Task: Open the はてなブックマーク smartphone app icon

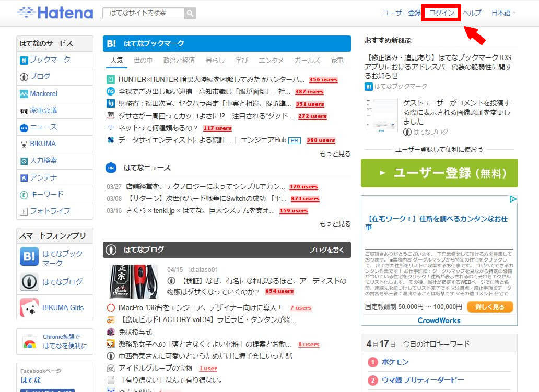Action: pos(29,256)
